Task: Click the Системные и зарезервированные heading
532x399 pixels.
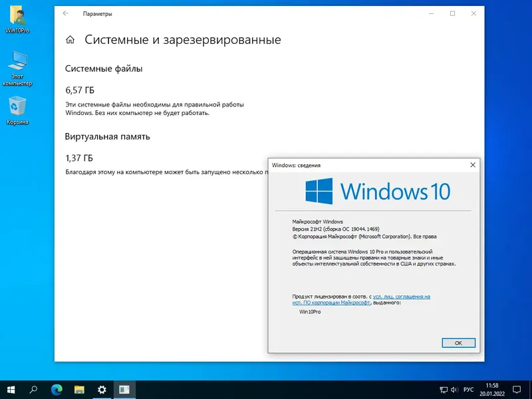Action: click(x=183, y=40)
